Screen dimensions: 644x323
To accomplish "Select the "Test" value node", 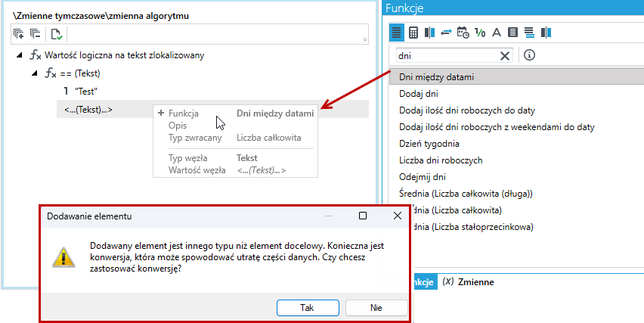I will pos(86,92).
